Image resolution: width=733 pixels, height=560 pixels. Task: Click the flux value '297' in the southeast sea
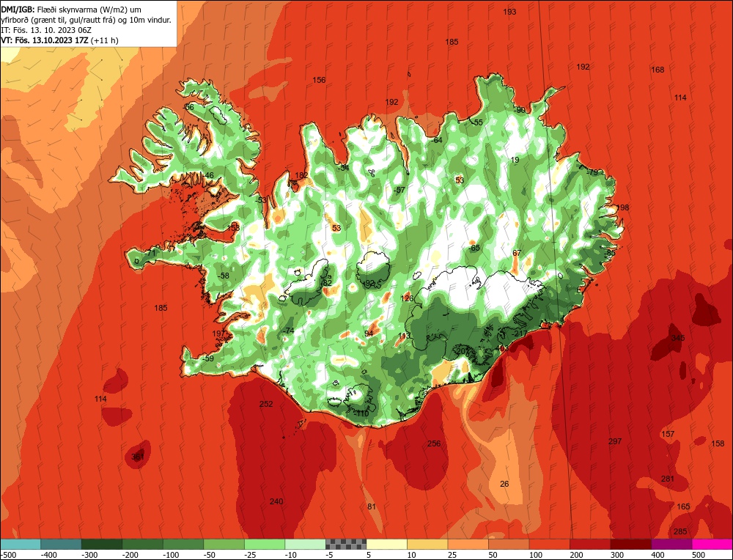615,441
